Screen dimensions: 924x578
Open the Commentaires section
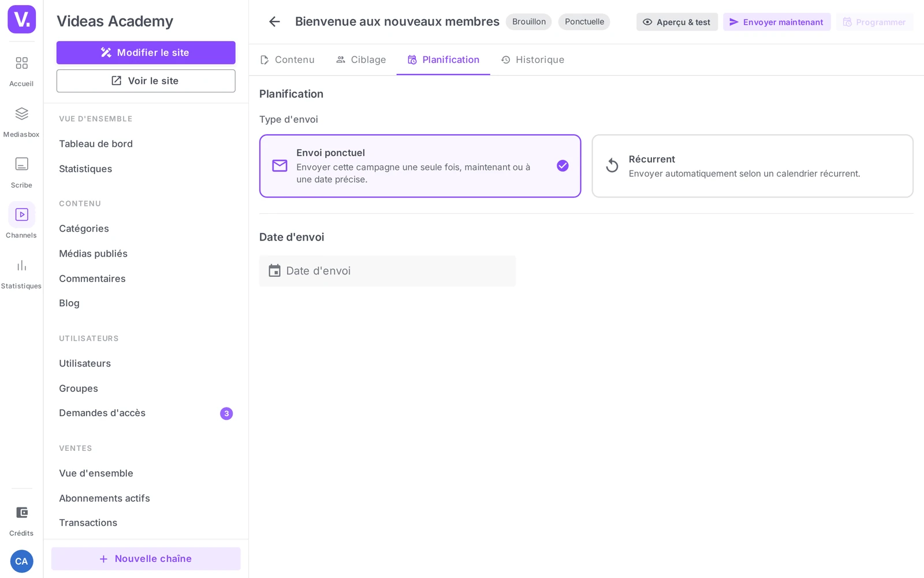[92, 279]
